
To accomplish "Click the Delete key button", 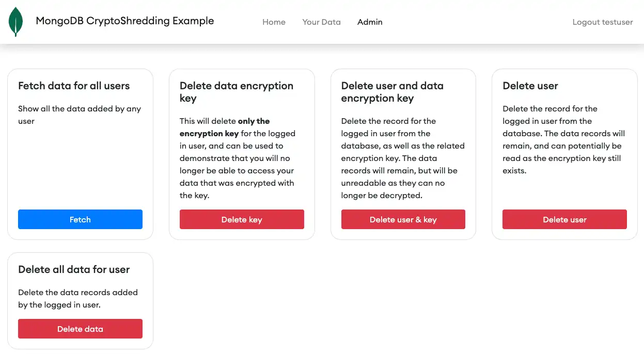I will click(x=242, y=219).
